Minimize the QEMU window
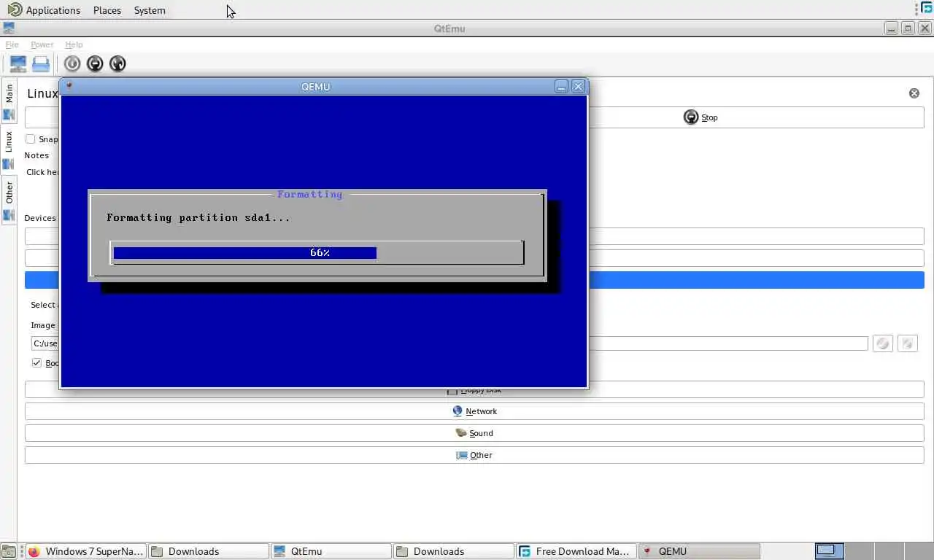 coord(561,86)
